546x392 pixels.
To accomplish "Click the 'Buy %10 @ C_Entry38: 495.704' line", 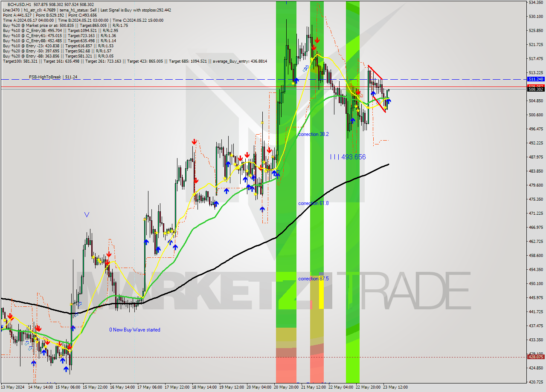I will 60,30.
